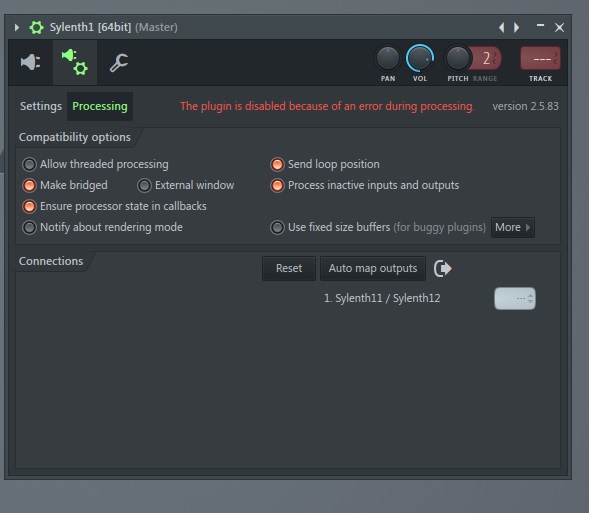Click the 1. Sylenth11 / Sylenth12 output label
The image size is (589, 513).
point(382,298)
